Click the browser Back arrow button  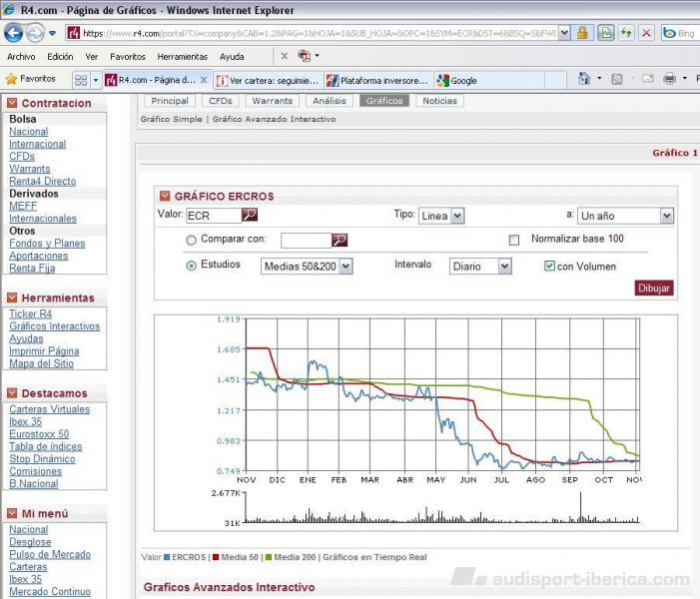[13, 33]
